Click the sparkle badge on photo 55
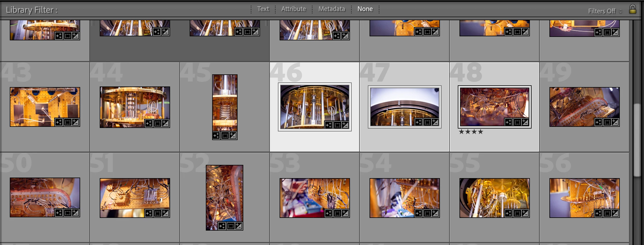This screenshot has width=644, height=245. pyautogui.click(x=509, y=213)
